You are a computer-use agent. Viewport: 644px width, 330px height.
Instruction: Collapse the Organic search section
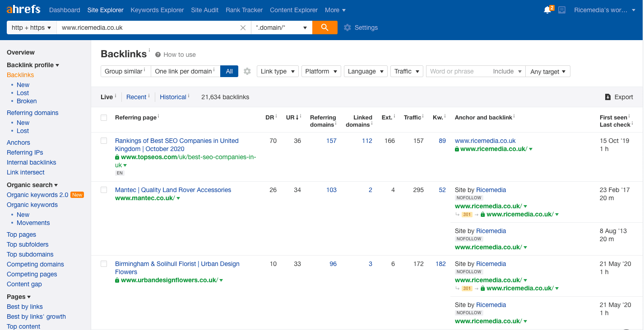[x=32, y=185]
